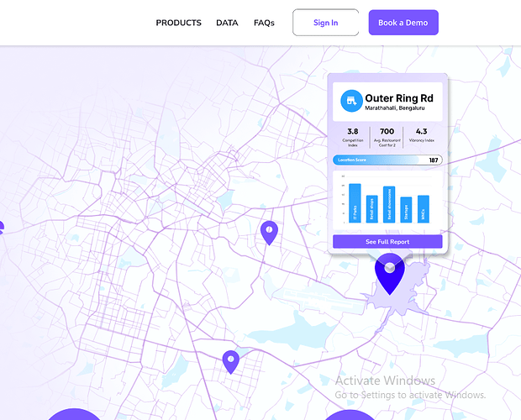Go to the FAQs page
The width and height of the screenshot is (521, 420).
coord(264,23)
